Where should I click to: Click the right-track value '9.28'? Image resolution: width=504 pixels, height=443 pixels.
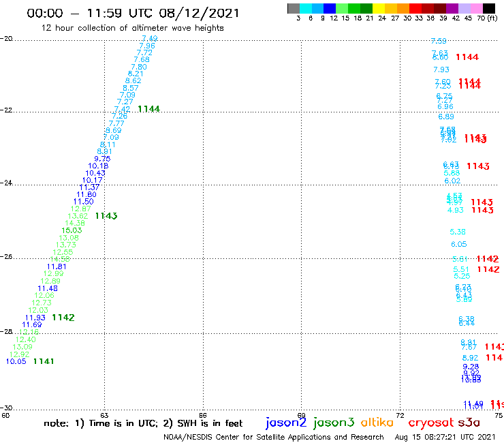471,367
